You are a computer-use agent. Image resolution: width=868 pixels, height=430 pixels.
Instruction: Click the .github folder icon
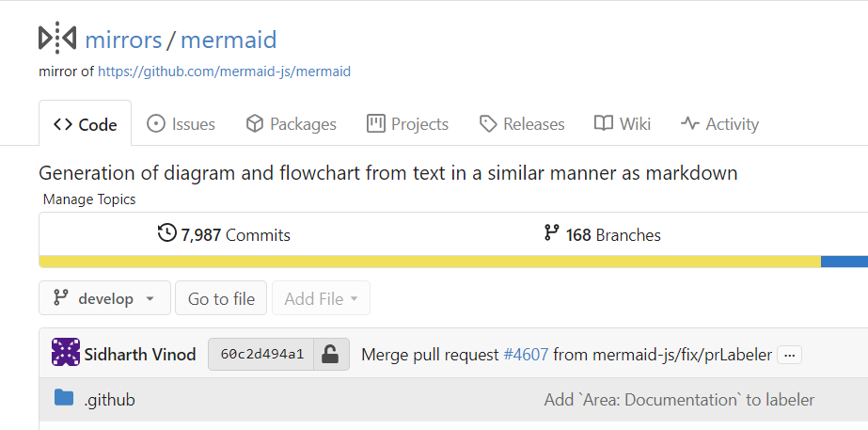(64, 398)
